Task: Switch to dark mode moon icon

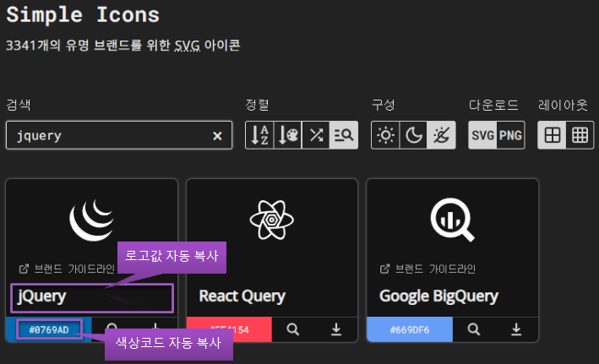Action: click(414, 135)
